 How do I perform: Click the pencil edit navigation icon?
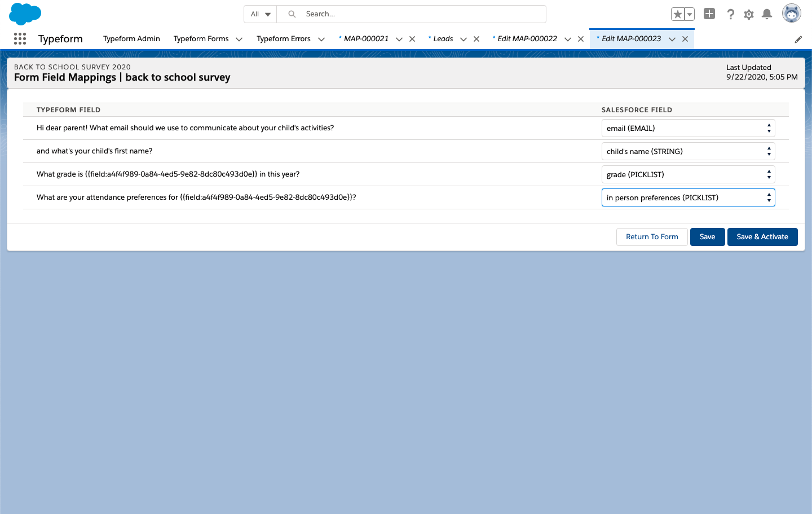point(798,39)
